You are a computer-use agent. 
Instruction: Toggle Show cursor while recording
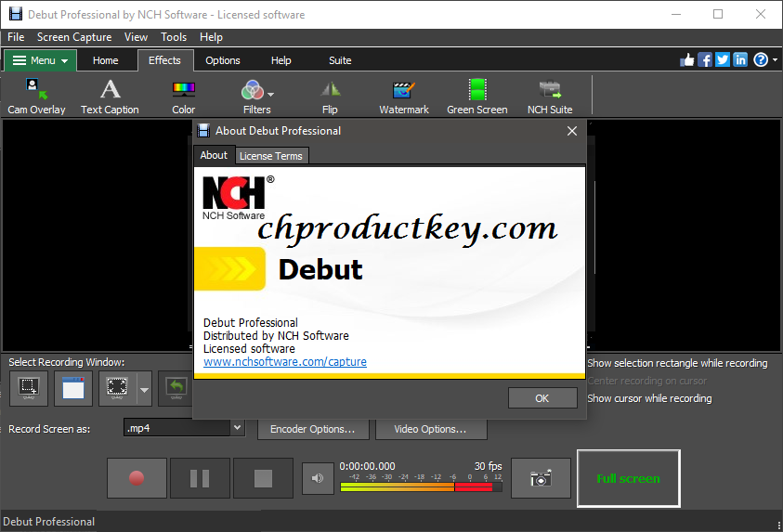pos(649,398)
